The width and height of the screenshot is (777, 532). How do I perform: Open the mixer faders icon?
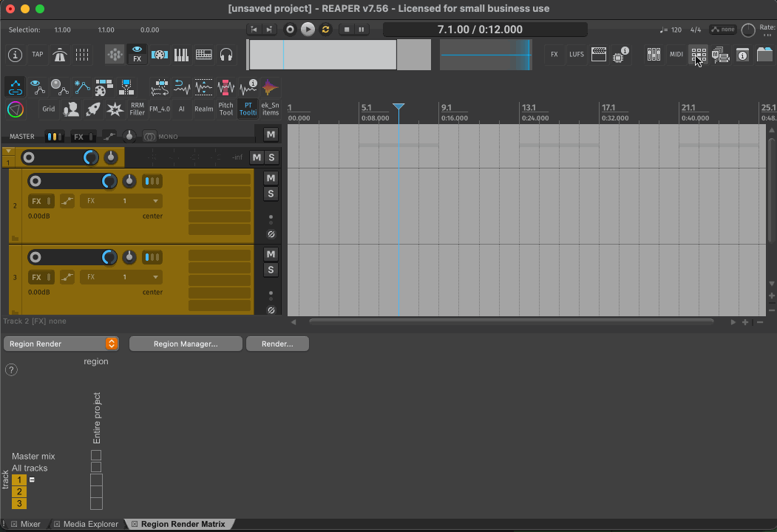pos(654,55)
